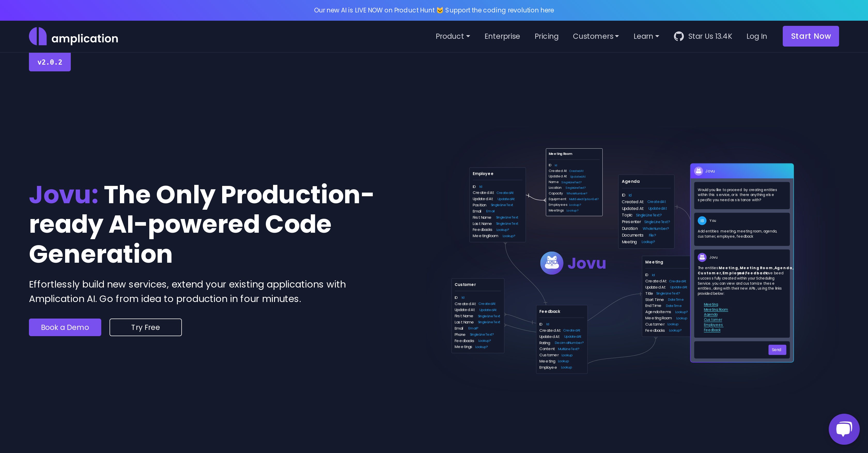This screenshot has height=453, width=868.
Task: Click the Jovu avatar beside the entities message
Action: coord(702,257)
